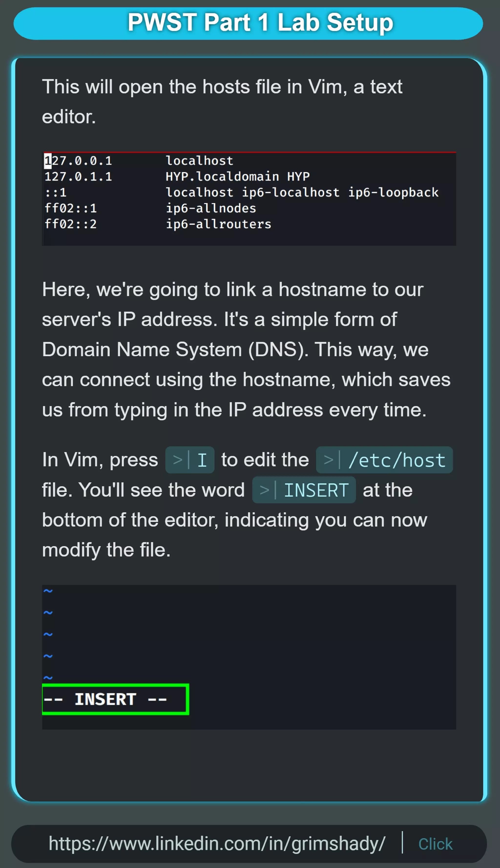Image resolution: width=500 pixels, height=868 pixels.
Task: Select the LinkedIn URL text at the bottom
Action: 217,844
